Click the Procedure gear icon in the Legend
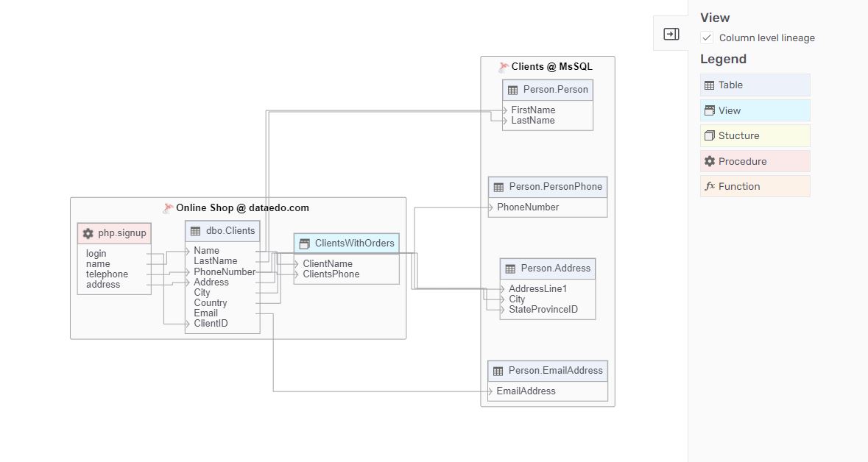The width and height of the screenshot is (868, 462). click(710, 160)
